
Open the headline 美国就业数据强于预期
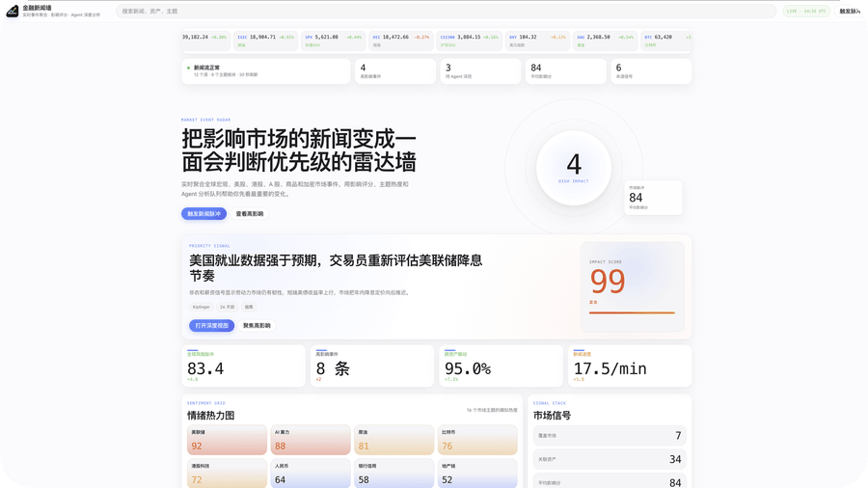(x=336, y=268)
